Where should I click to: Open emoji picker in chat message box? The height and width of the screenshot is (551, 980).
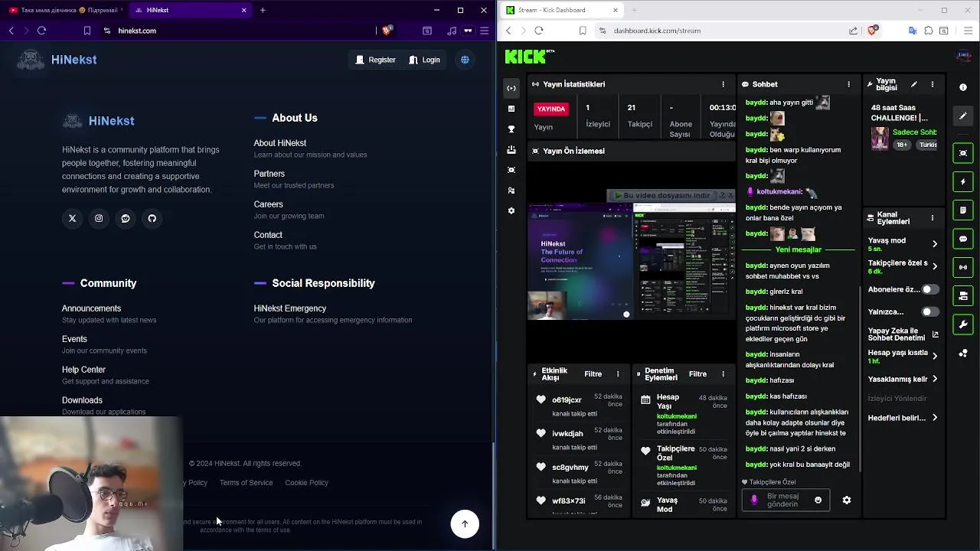(x=818, y=500)
